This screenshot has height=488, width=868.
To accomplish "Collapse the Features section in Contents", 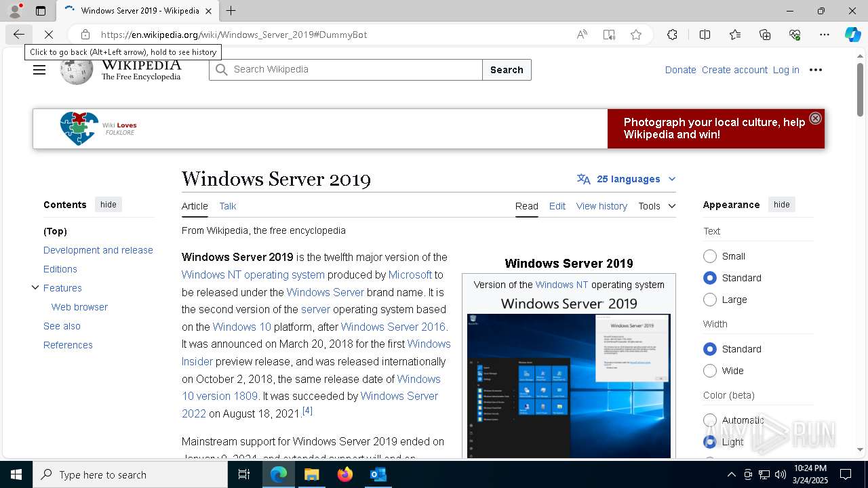I will pyautogui.click(x=35, y=288).
